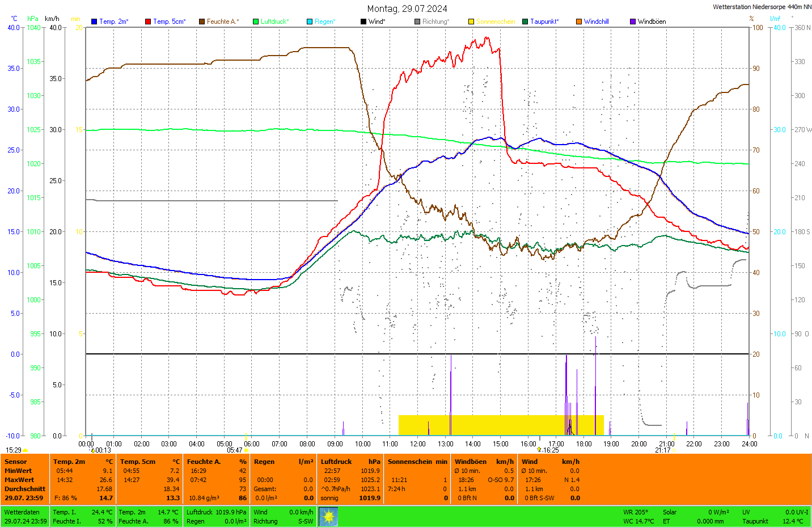The image size is (812, 528).
Task: Click the Wetterstation Niedersorpe title text
Action: pyautogui.click(x=762, y=7)
